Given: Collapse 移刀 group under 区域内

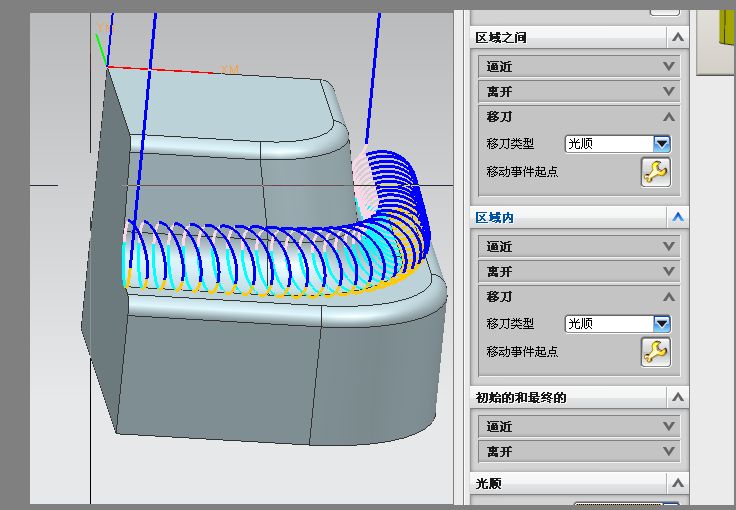Looking at the screenshot, I should pos(668,297).
